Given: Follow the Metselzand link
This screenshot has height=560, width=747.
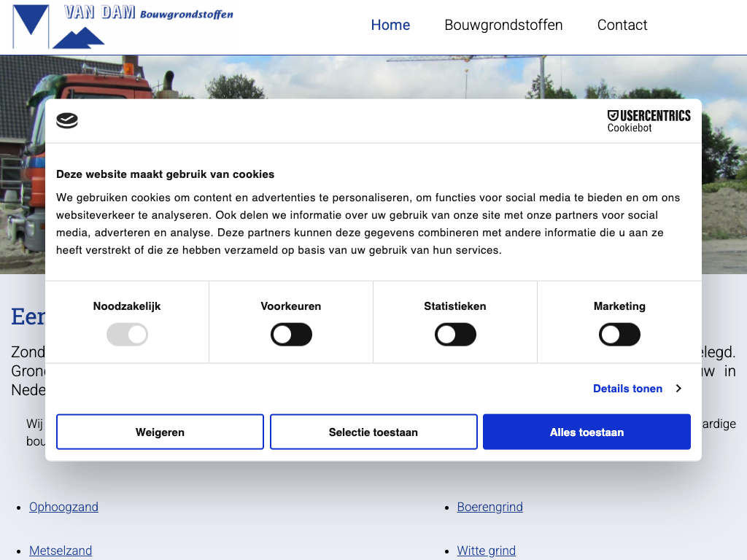Looking at the screenshot, I should pyautogui.click(x=61, y=551).
